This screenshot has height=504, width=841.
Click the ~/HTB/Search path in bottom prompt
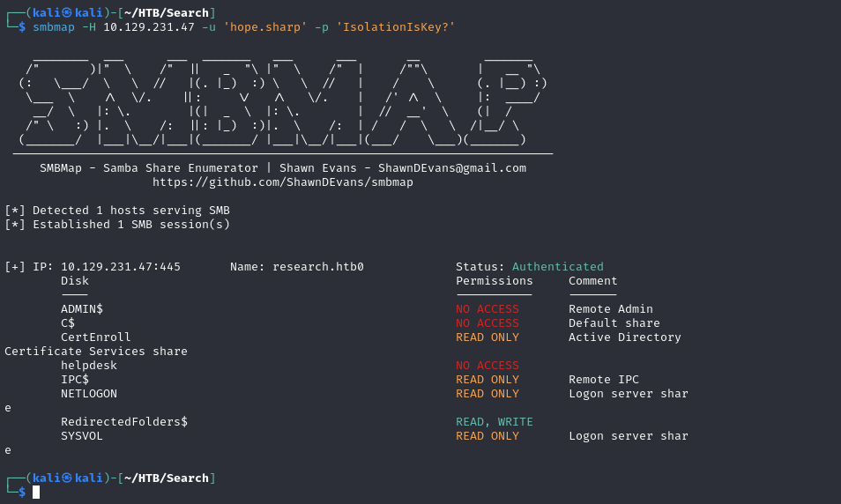[167, 478]
